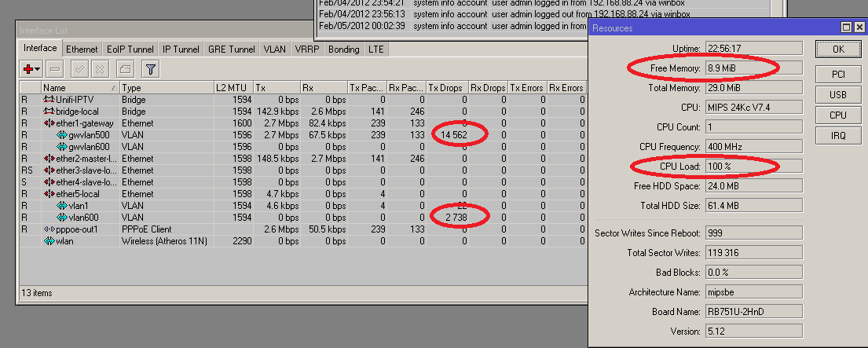Click the gwvlan600 VLAN icon
This screenshot has height=348, width=868.
(x=62, y=147)
